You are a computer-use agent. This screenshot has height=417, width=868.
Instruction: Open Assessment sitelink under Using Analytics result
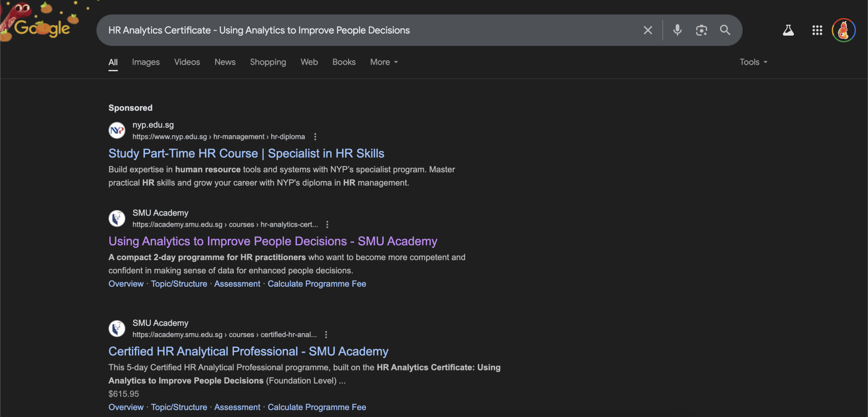pos(237,284)
